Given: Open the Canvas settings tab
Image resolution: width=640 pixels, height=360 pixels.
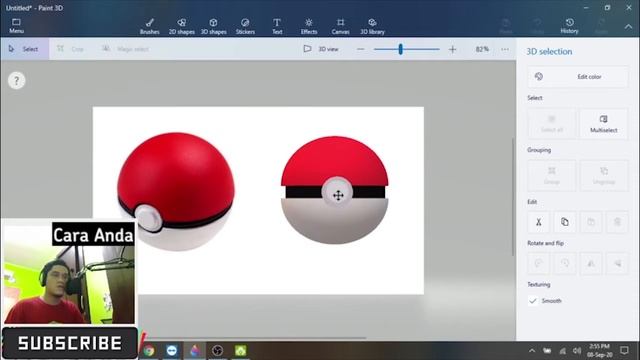Looking at the screenshot, I should [340, 26].
